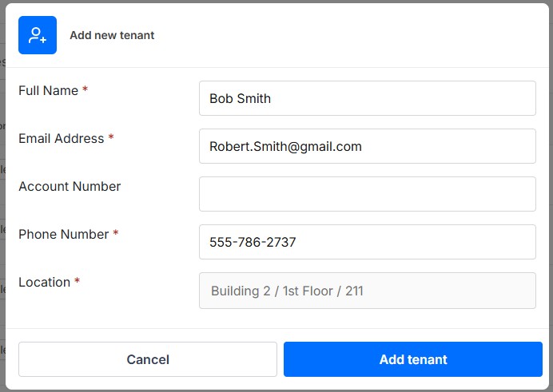Click the blue add-user icon
The image size is (553, 392).
(38, 35)
